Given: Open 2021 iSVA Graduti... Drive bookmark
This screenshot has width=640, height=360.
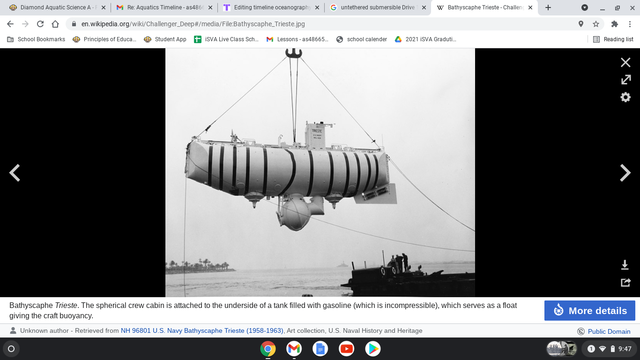Looking at the screenshot, I should tap(425, 39).
